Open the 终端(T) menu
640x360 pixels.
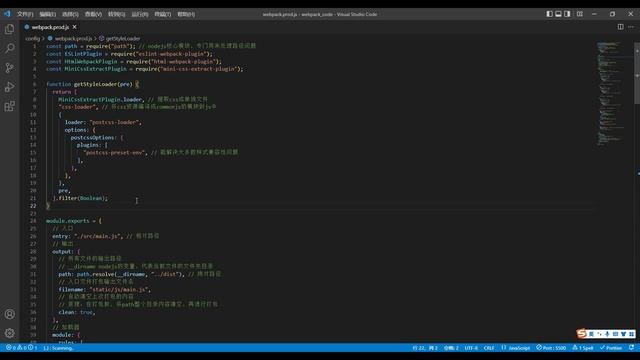[x=162, y=14]
